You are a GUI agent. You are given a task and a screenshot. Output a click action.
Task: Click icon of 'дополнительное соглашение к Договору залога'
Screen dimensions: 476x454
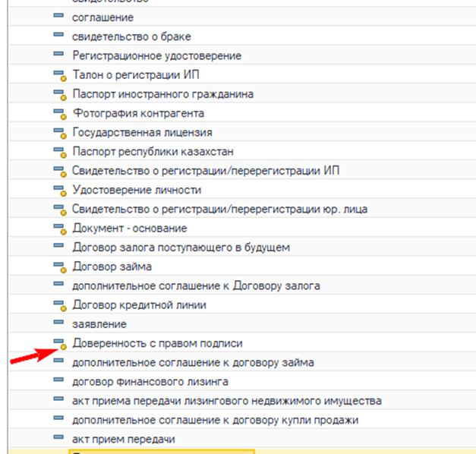[58, 284]
